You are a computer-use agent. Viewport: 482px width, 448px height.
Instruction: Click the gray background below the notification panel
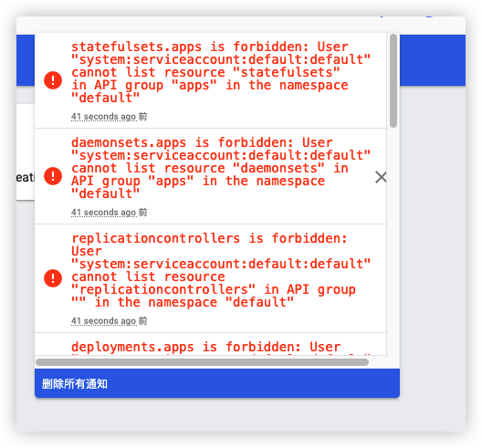[241, 415]
